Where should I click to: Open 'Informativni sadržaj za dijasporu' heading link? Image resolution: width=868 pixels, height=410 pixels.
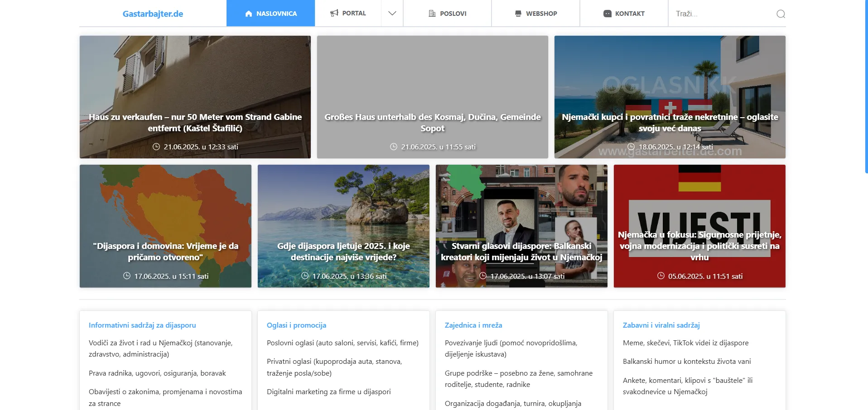tap(142, 325)
